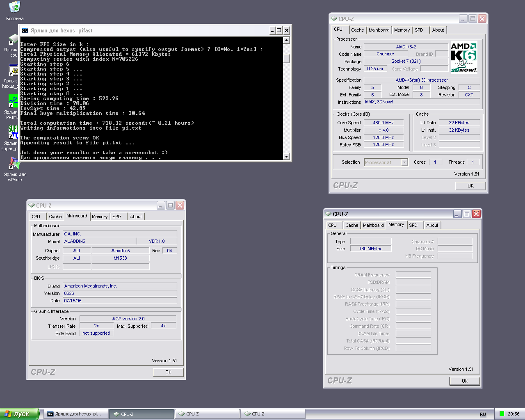Click BIOS brand American Megatrends, Inc.
Viewport: 525px width, 420px height.
coord(120,286)
